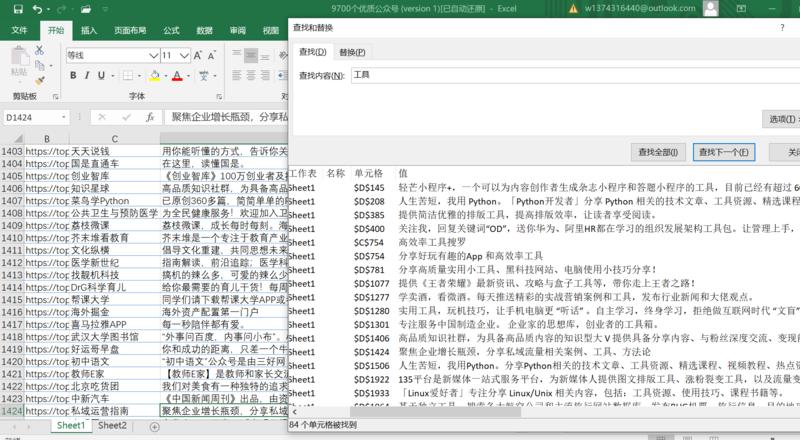
Task: Click the fx insert function icon
Action: coord(150,117)
